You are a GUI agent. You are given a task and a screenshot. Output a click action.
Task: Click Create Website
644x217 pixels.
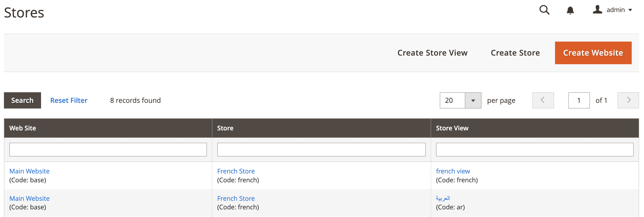(593, 53)
